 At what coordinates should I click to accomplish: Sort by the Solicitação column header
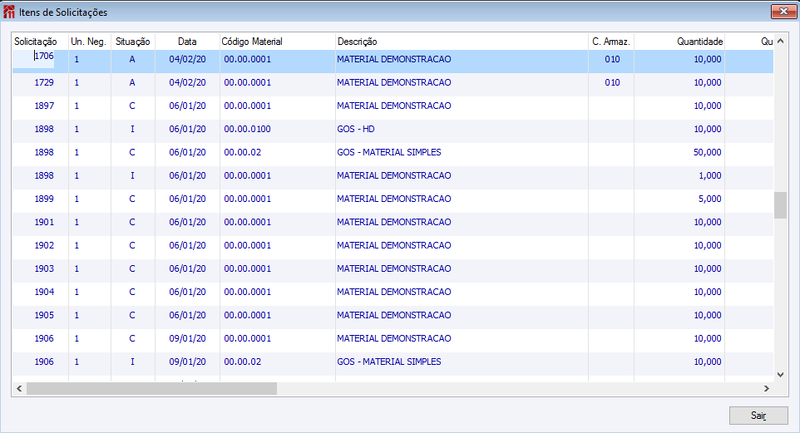pos(36,41)
